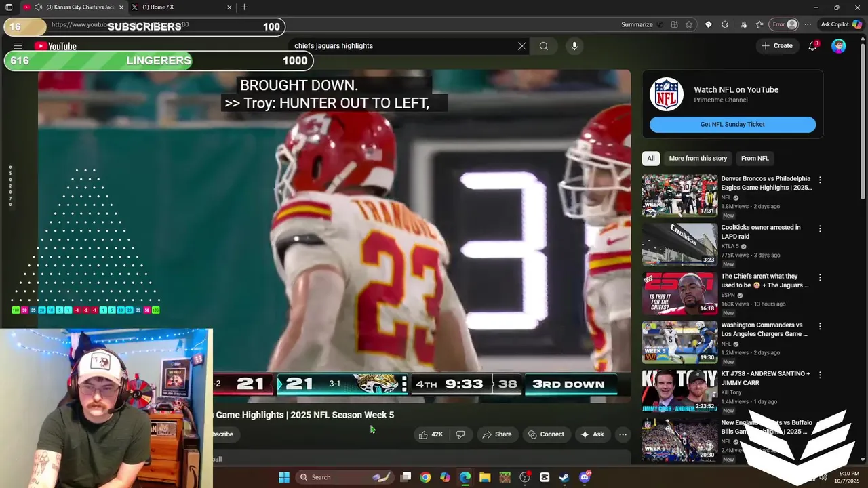Click the Windows taskbar Search box
The height and width of the screenshot is (488, 868).
pos(346,477)
